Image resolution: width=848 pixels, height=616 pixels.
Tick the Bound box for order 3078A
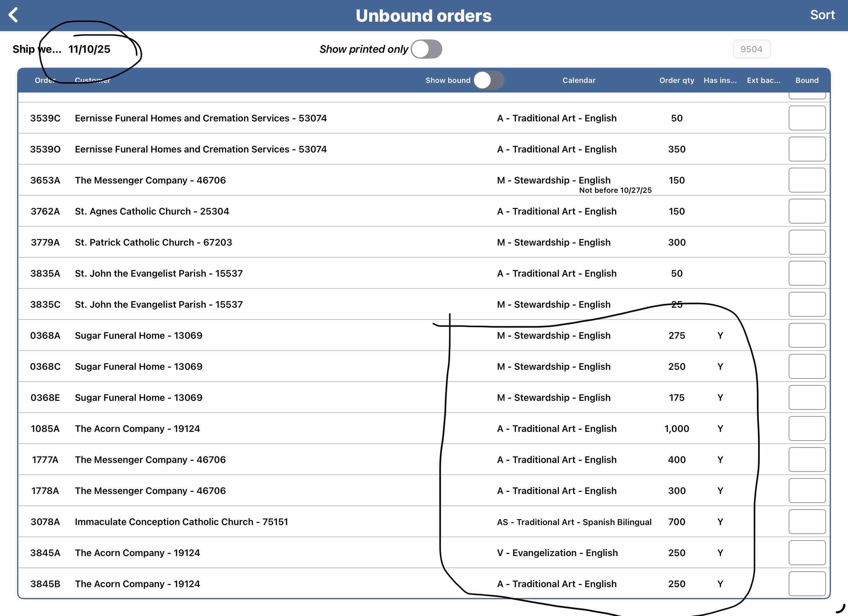807,522
